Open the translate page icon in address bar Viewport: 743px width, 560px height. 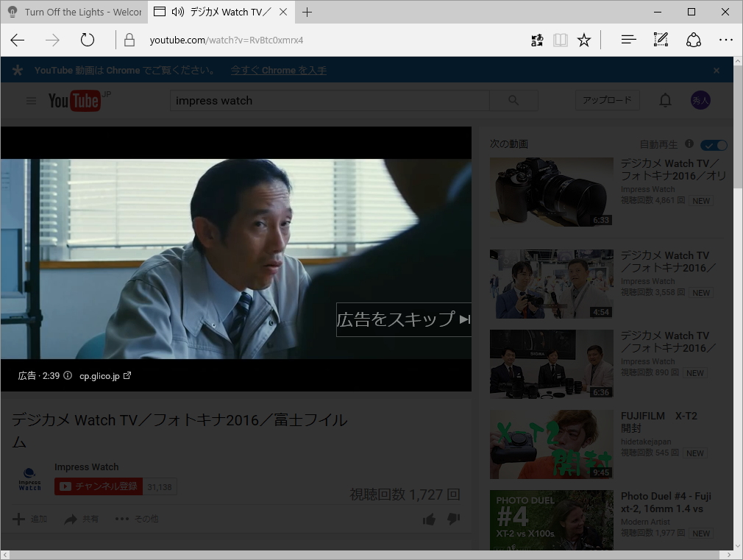[537, 40]
